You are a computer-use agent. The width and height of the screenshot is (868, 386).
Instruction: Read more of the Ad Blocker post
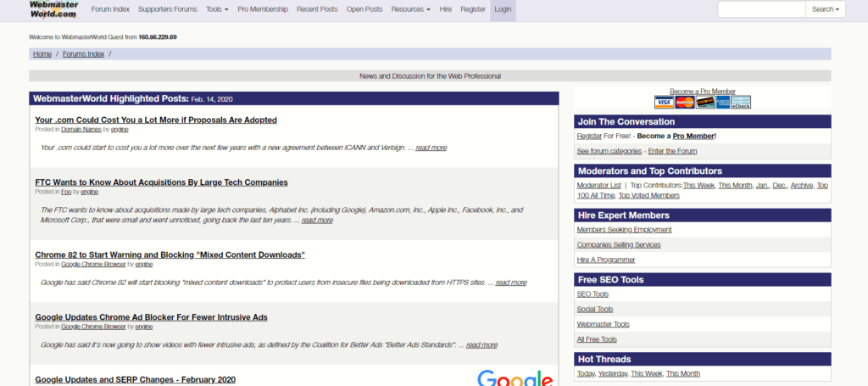click(x=481, y=345)
